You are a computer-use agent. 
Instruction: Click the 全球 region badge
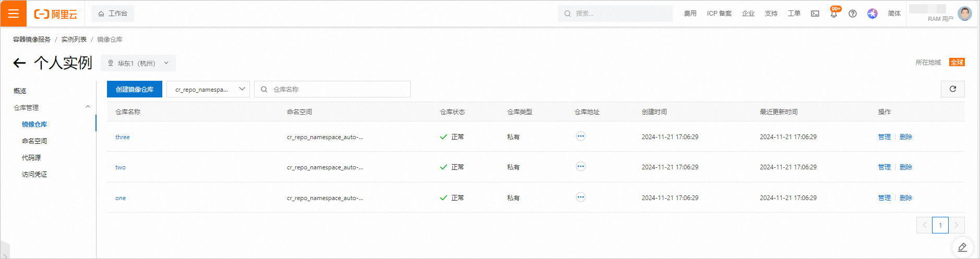(957, 62)
